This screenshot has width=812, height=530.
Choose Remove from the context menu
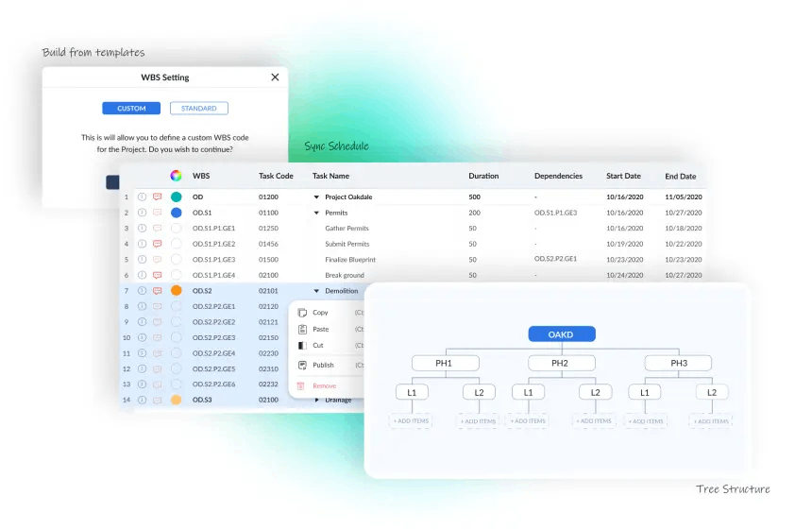pos(324,386)
